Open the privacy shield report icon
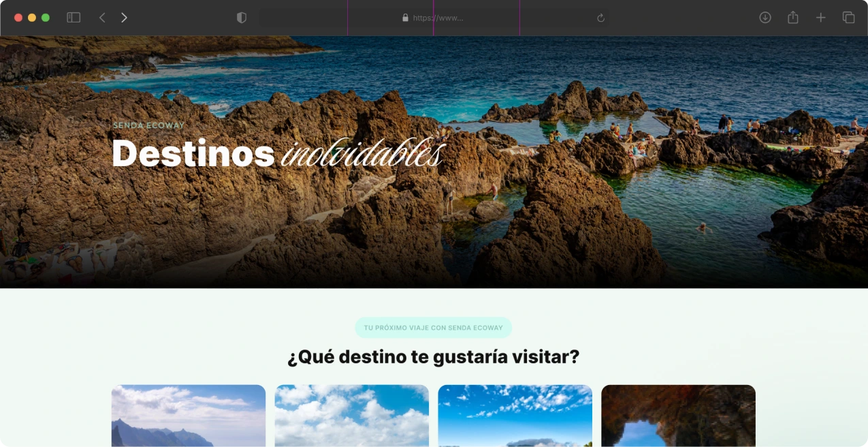The height and width of the screenshot is (447, 868). 242,18
